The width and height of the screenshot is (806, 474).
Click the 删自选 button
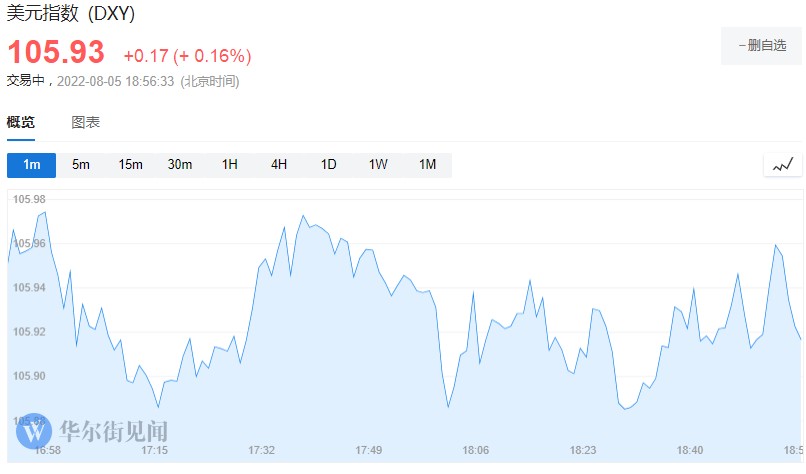click(762, 46)
